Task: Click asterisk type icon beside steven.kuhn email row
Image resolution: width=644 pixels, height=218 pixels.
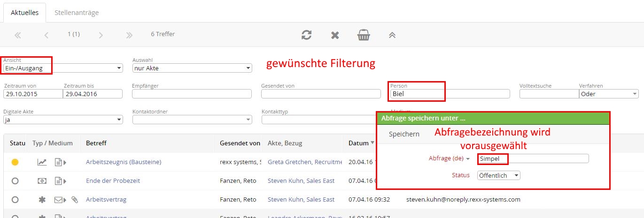Action: (x=42, y=200)
